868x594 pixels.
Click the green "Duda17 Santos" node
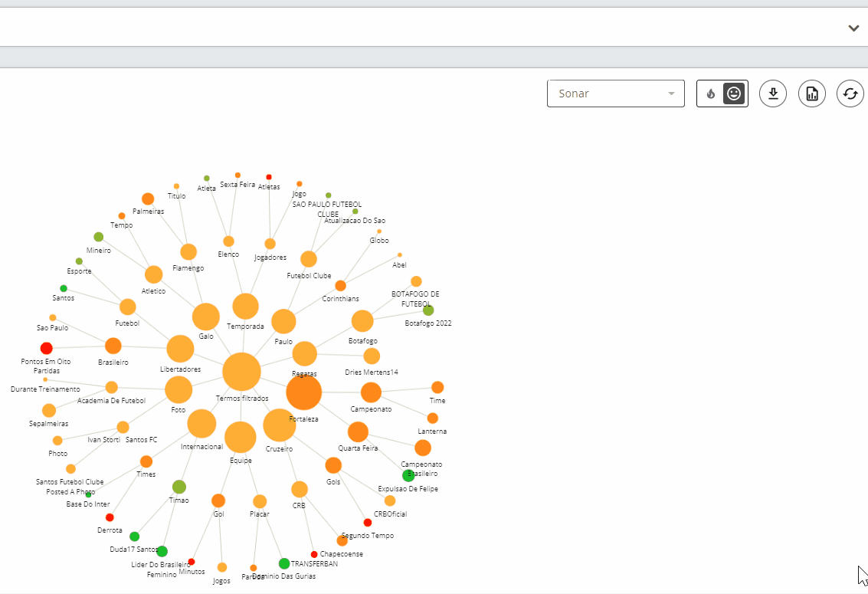point(135,537)
